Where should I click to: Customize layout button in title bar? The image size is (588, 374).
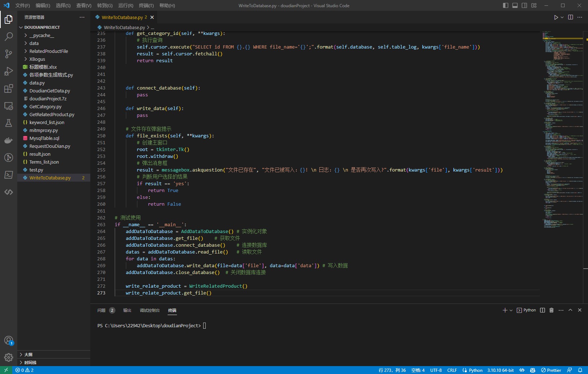[534, 5]
